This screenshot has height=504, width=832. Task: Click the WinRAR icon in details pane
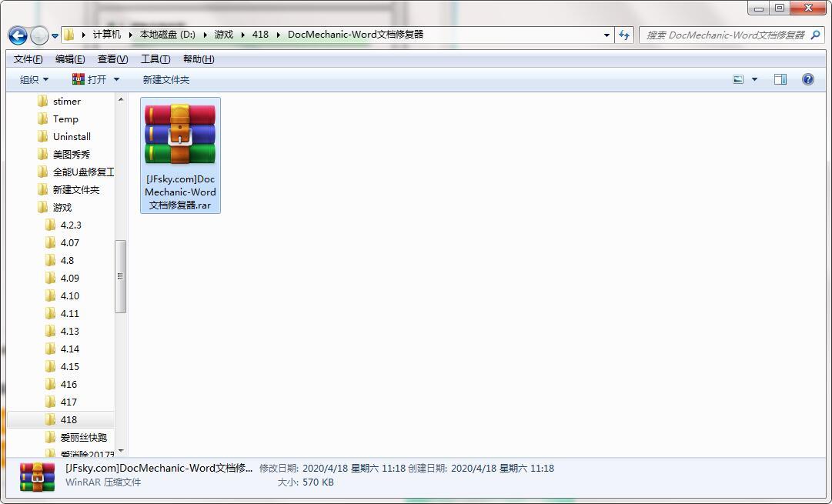click(37, 476)
